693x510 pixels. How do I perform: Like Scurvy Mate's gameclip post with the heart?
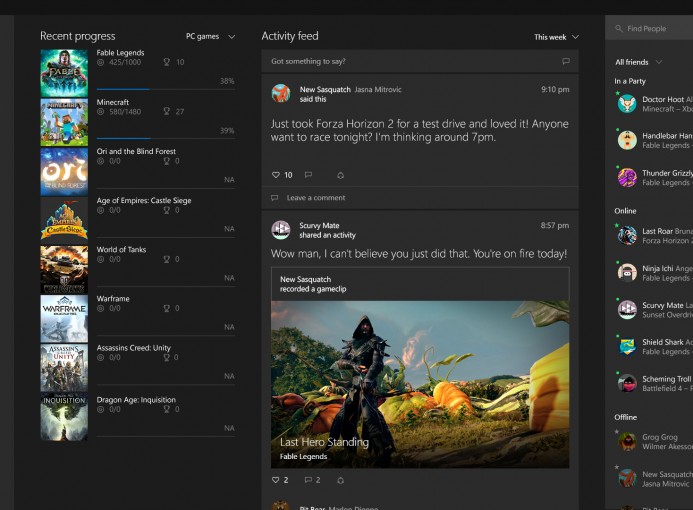(276, 480)
